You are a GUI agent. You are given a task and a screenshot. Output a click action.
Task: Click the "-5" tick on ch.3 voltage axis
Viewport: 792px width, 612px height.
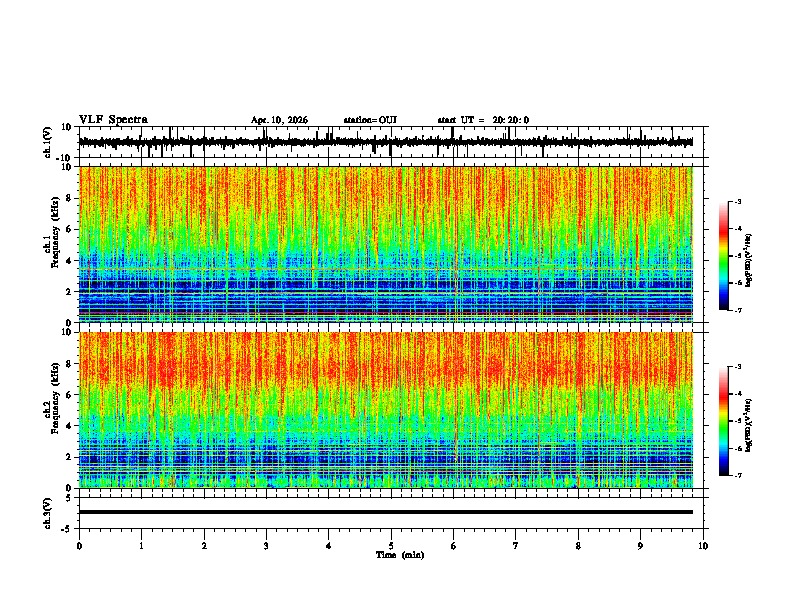tap(68, 529)
